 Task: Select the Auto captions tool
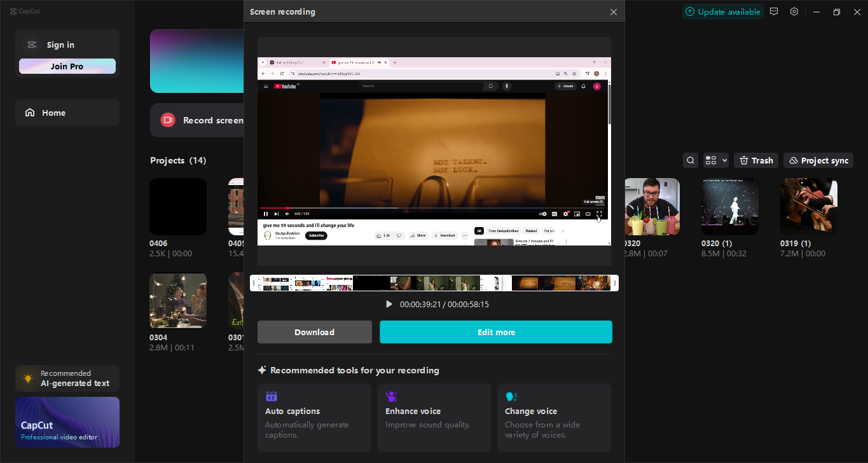[314, 417]
